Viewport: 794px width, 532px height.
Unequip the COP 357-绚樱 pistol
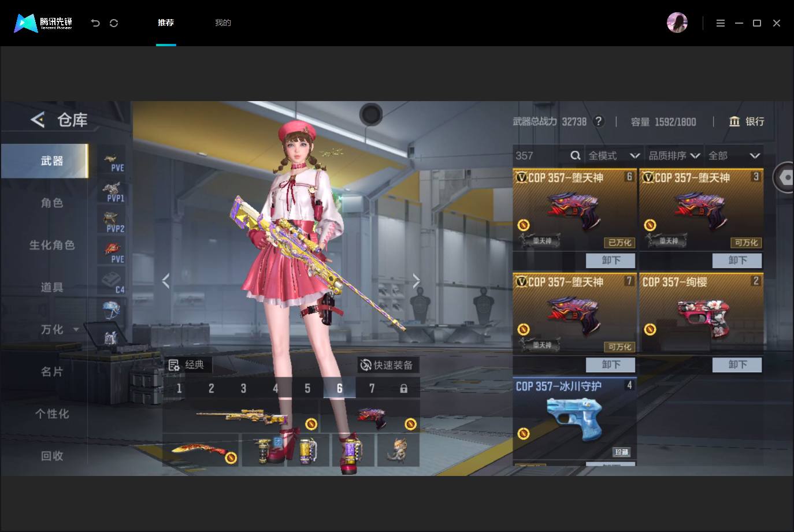click(737, 364)
